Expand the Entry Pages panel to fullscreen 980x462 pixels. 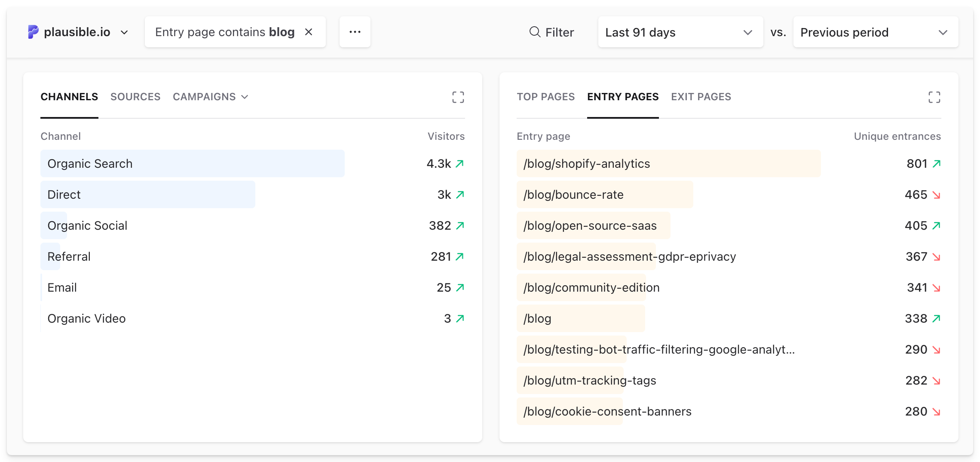[x=934, y=97]
